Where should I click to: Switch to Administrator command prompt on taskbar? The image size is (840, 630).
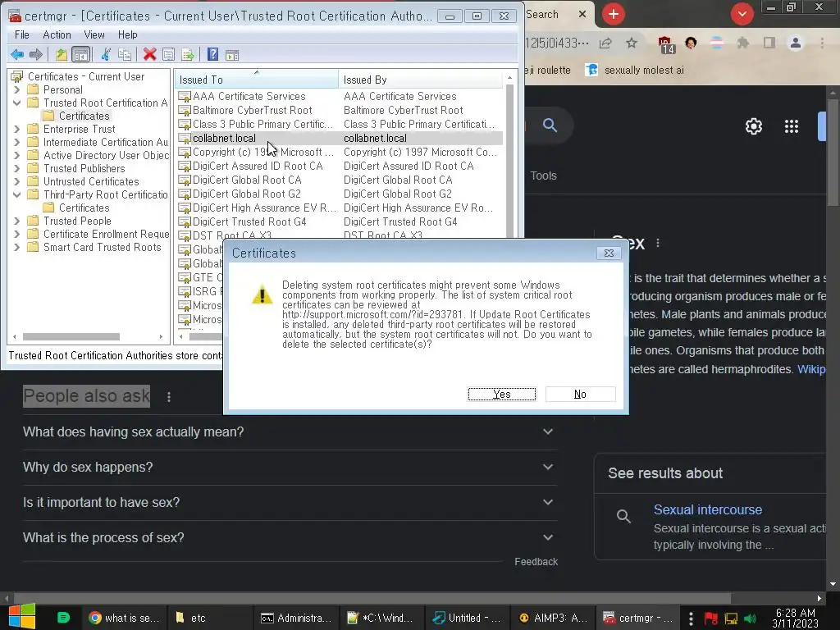[x=295, y=618]
